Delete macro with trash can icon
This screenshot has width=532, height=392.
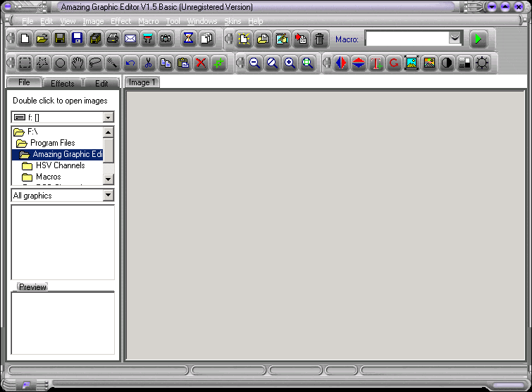319,39
